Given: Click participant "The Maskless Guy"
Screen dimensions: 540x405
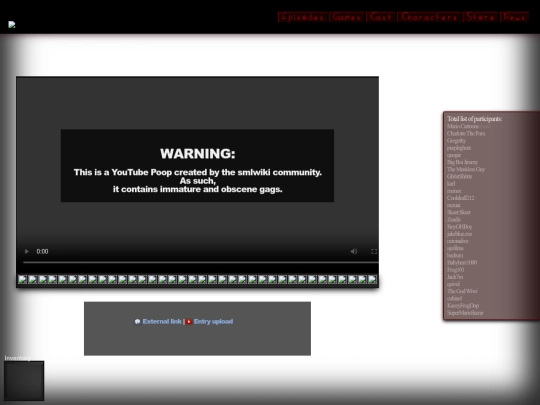Looking at the screenshot, I should pyautogui.click(x=466, y=169).
